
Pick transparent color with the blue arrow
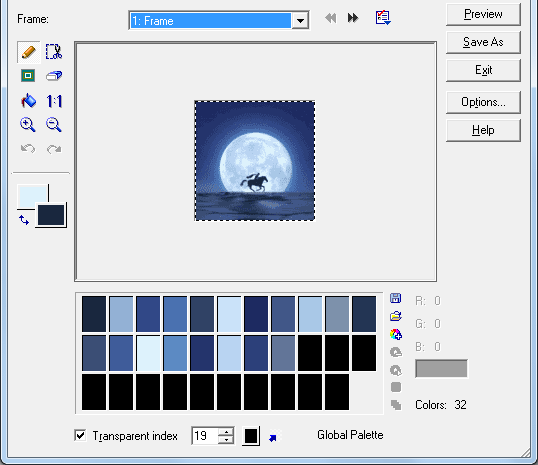pyautogui.click(x=273, y=438)
